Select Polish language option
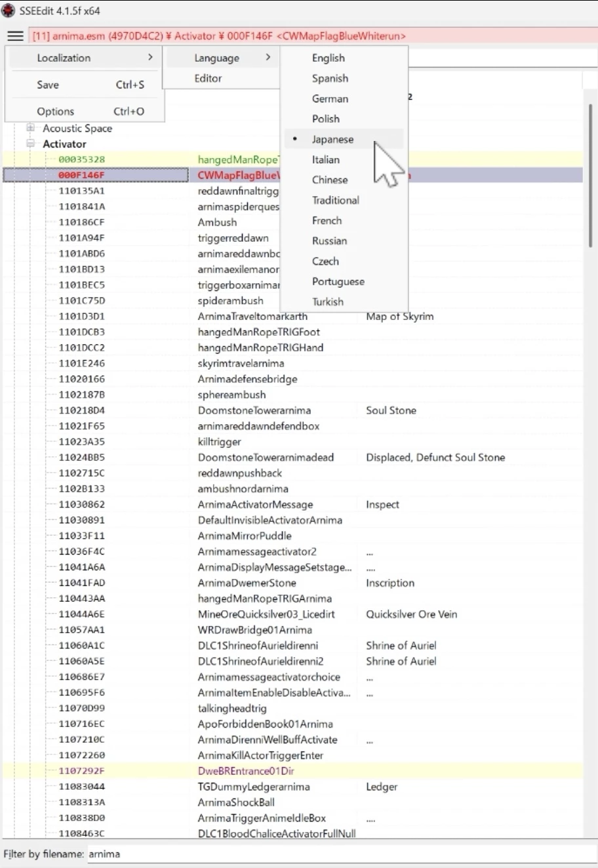The width and height of the screenshot is (598, 868). (344, 119)
